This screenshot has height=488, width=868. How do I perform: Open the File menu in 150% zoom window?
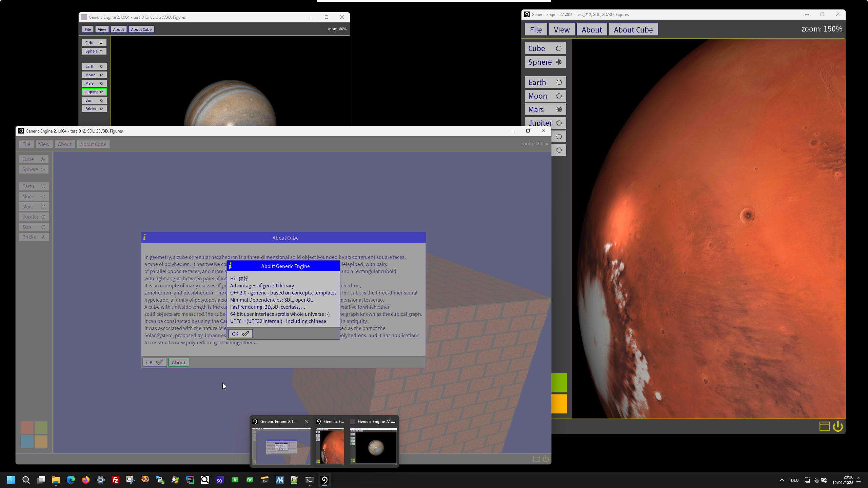(535, 29)
